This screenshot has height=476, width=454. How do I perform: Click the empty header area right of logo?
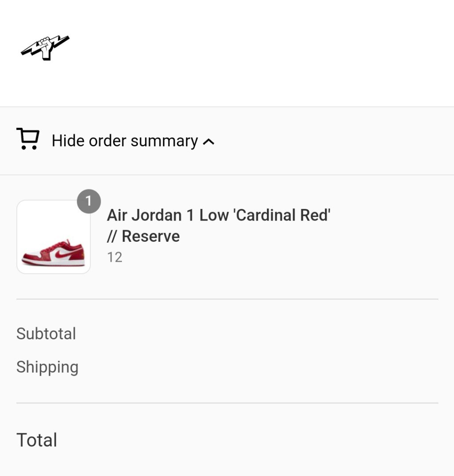(266, 49)
